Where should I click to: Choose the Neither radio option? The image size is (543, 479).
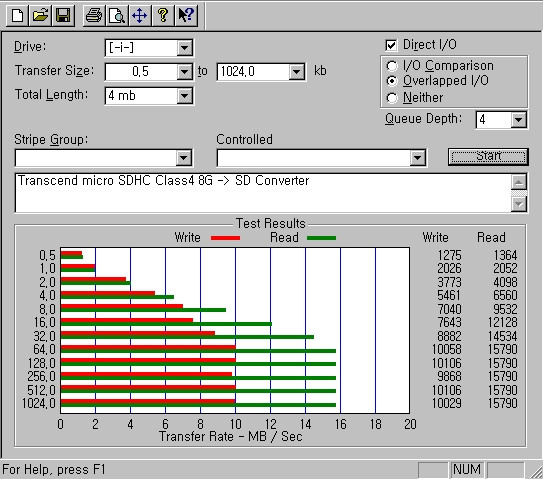tap(392, 98)
